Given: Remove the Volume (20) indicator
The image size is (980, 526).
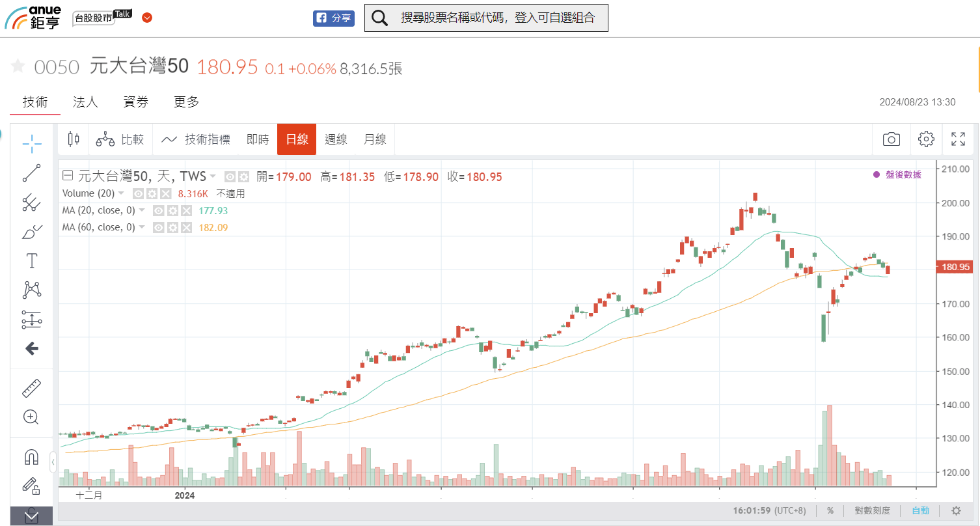Looking at the screenshot, I should (165, 193).
